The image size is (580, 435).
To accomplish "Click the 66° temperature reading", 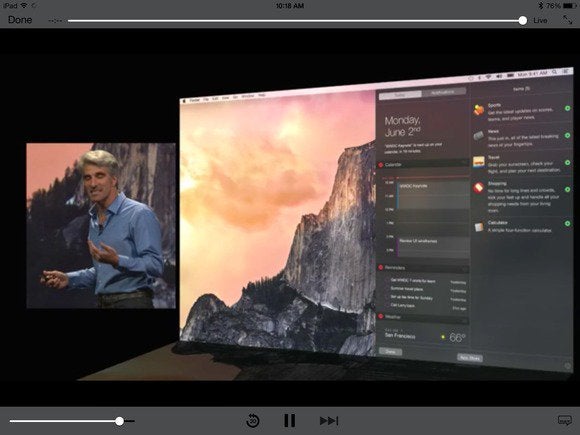I will tap(457, 337).
